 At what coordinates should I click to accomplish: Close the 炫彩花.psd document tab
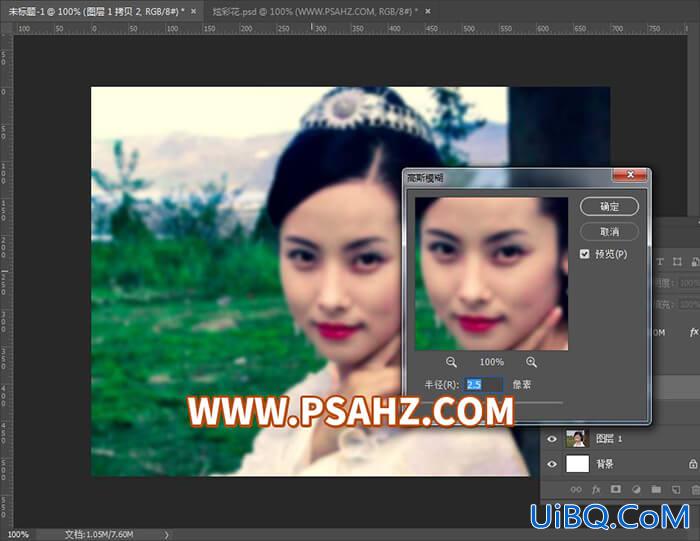pos(428,11)
